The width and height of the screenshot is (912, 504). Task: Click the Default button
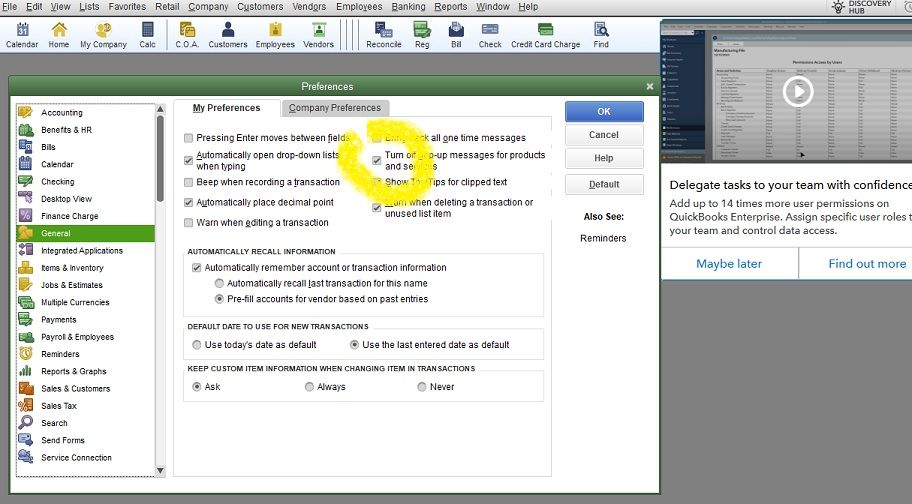pos(604,184)
